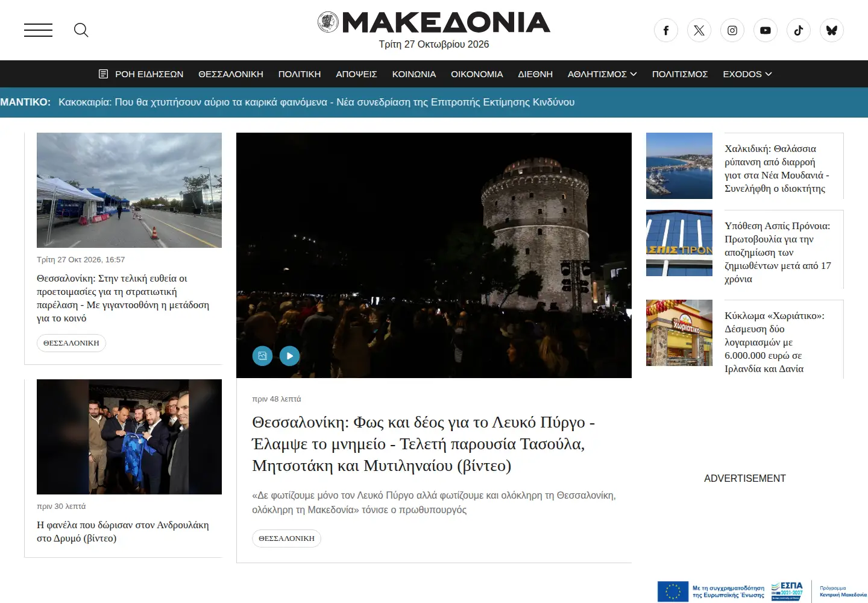
Task: Open the Χωριάτικο shop thumbnail
Action: point(679,333)
